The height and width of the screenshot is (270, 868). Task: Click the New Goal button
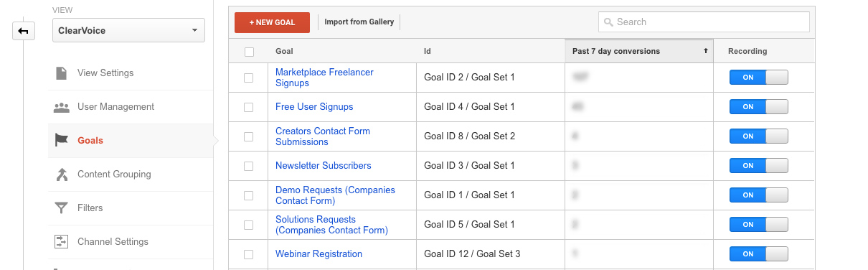pyautogui.click(x=272, y=22)
